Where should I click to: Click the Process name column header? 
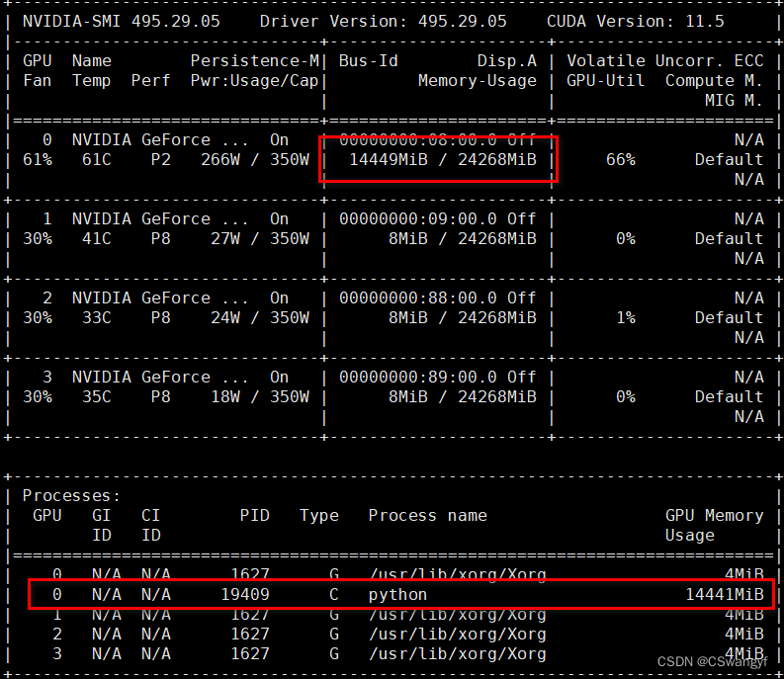427,516
